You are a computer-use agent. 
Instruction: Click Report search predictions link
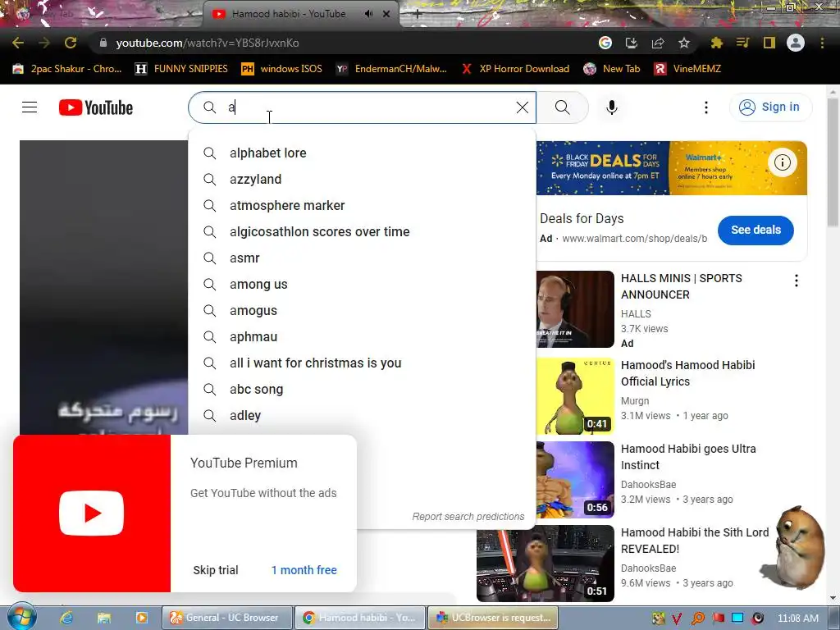click(468, 517)
